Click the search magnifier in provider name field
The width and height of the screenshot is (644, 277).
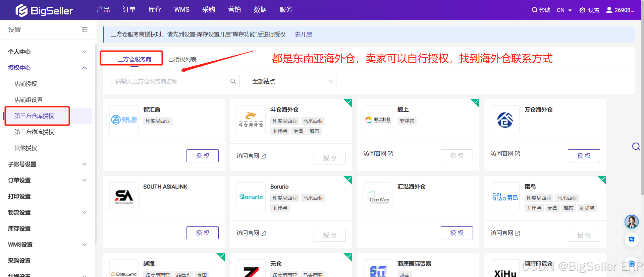coord(233,81)
